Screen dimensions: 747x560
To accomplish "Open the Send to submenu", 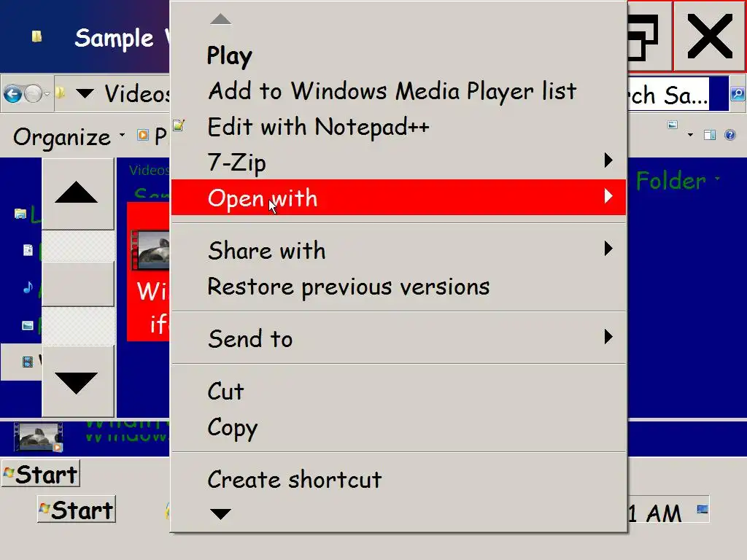I will coord(398,338).
